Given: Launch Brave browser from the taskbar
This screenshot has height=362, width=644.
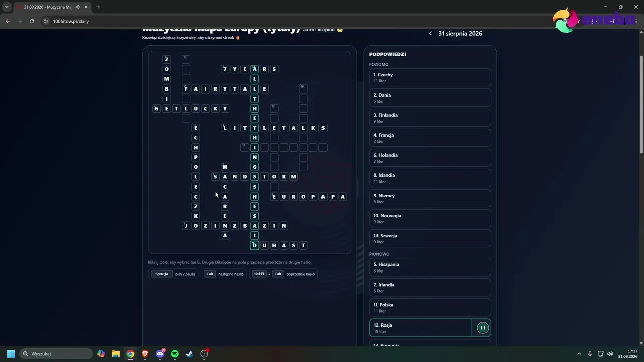Looking at the screenshot, I should (145, 354).
